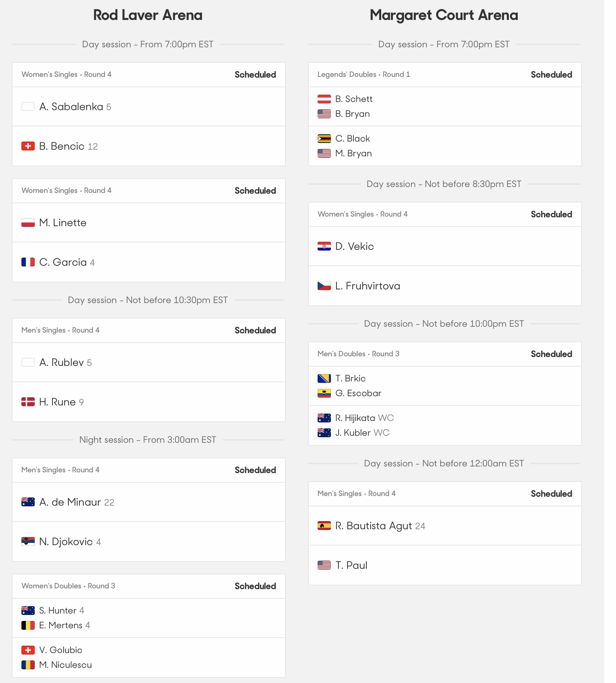Click the Polish flag next to M. Linette
This screenshot has width=616, height=683.
click(28, 223)
